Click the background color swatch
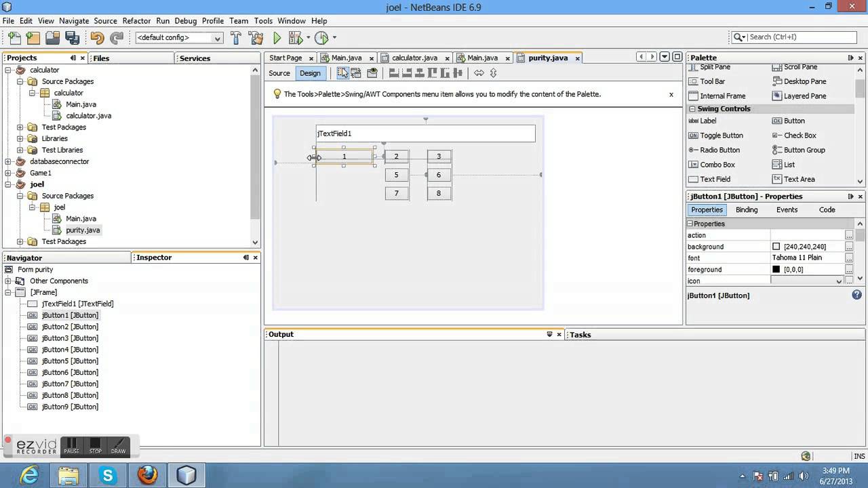This screenshot has height=488, width=868. (x=776, y=247)
